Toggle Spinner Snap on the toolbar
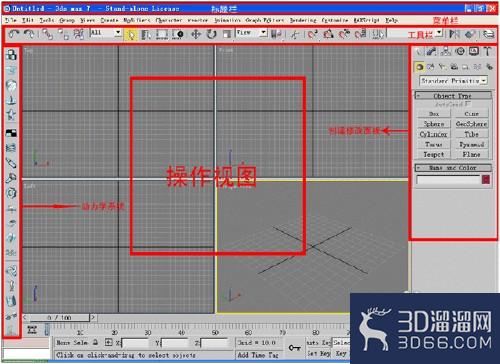 (x=360, y=35)
